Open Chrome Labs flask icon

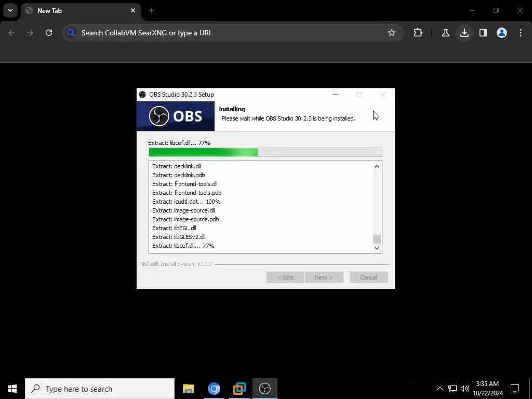[x=445, y=33]
